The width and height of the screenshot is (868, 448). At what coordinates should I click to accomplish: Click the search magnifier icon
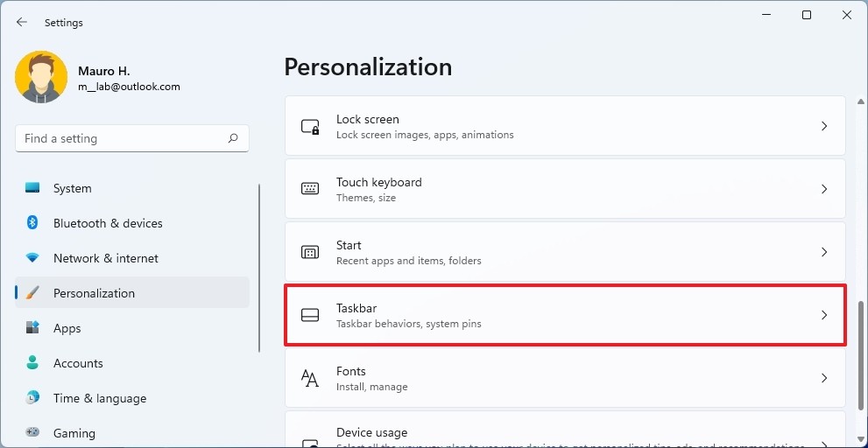[233, 138]
